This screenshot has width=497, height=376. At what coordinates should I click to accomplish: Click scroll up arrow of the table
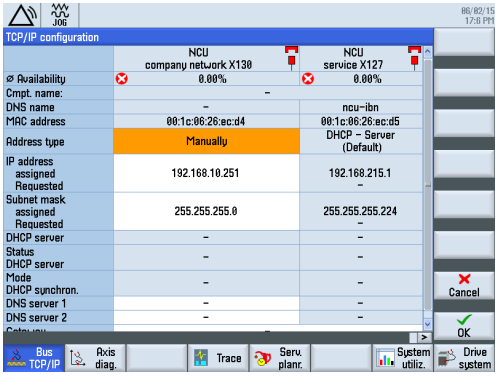428,52
